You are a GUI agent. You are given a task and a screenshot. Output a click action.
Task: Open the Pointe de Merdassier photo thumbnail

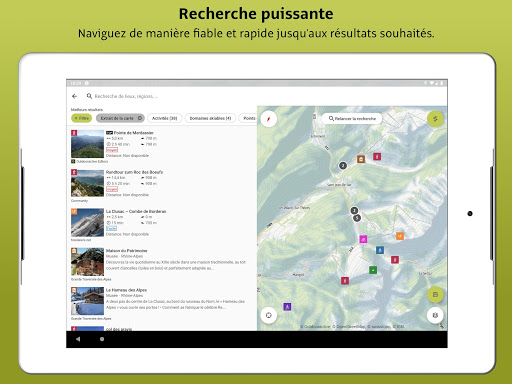[87, 144]
